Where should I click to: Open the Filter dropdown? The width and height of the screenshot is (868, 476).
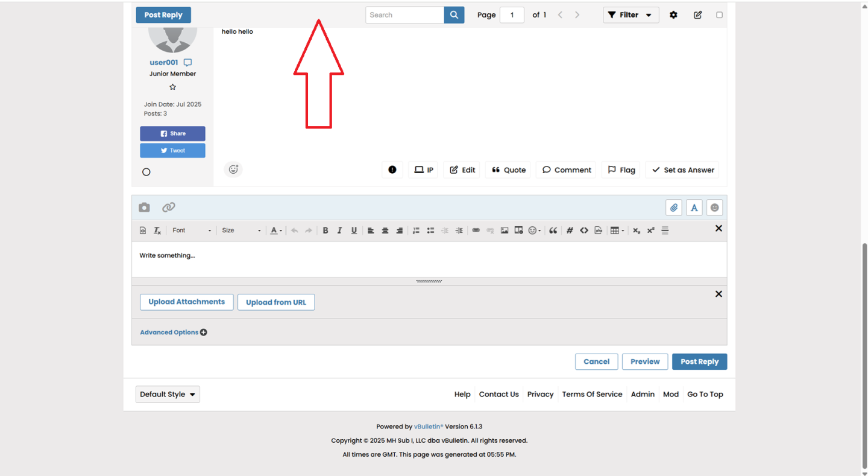[x=631, y=15]
